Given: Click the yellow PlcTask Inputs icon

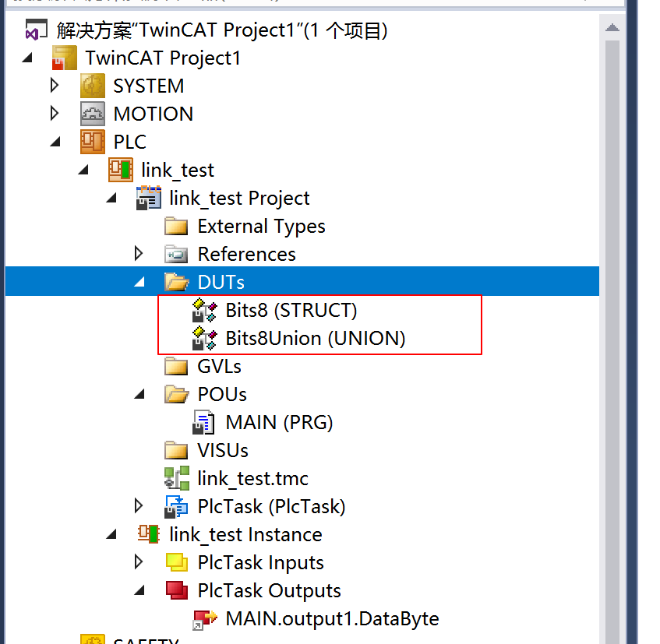Looking at the screenshot, I should (177, 562).
